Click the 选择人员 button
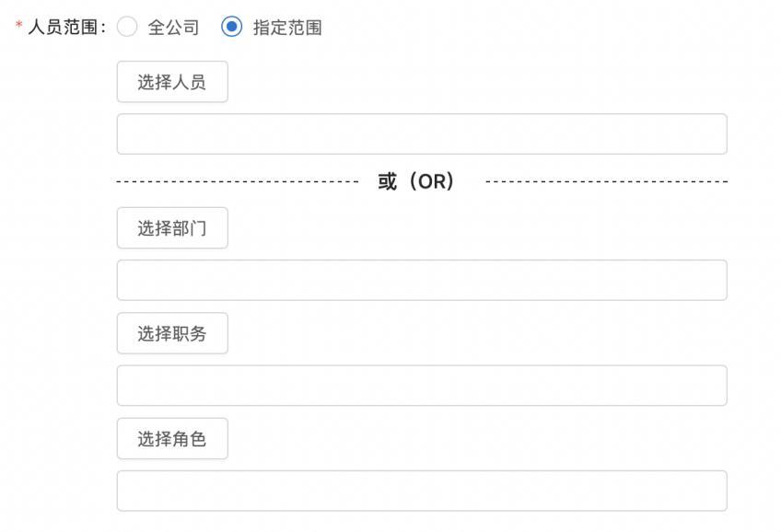The image size is (781, 532). tap(172, 82)
